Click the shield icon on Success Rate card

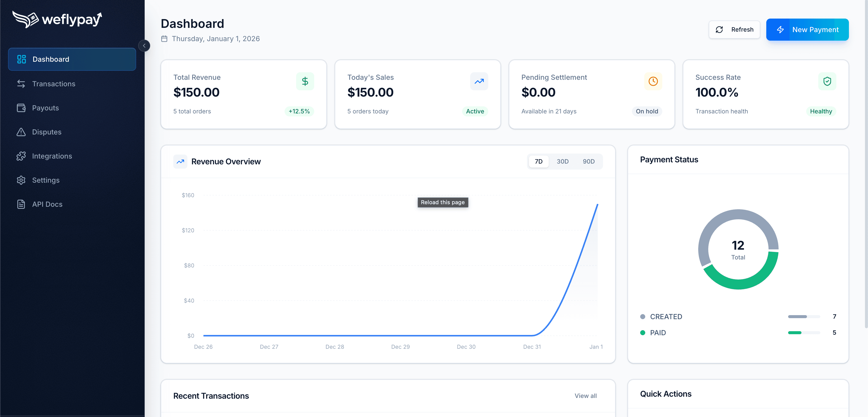point(828,81)
